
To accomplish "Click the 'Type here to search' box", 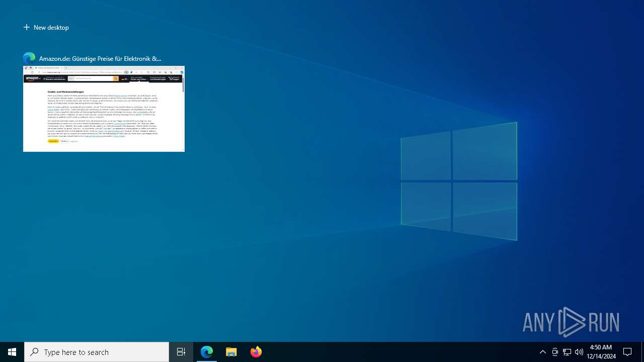I will 97,352.
